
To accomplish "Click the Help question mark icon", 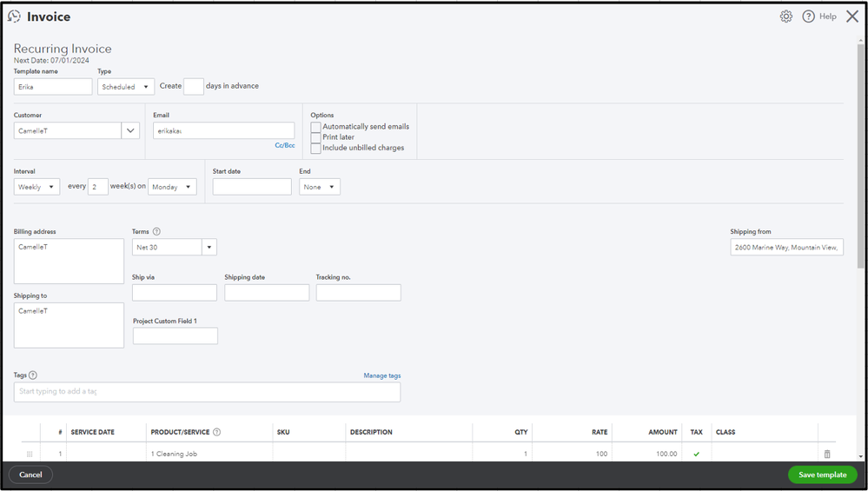I will [808, 17].
